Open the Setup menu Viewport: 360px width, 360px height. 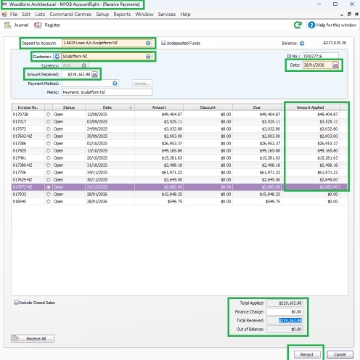(102, 14)
